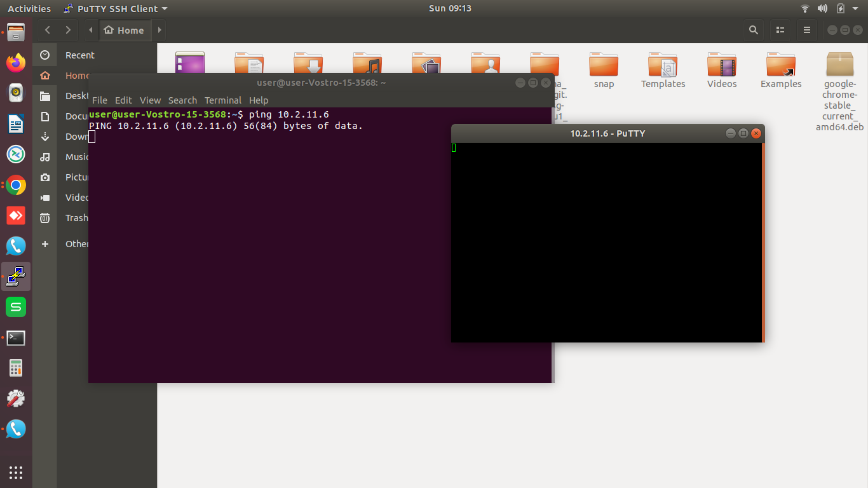This screenshot has height=488, width=868.
Task: Click the '10.2.11.6 - PuTTY' title bar
Action: pos(607,133)
